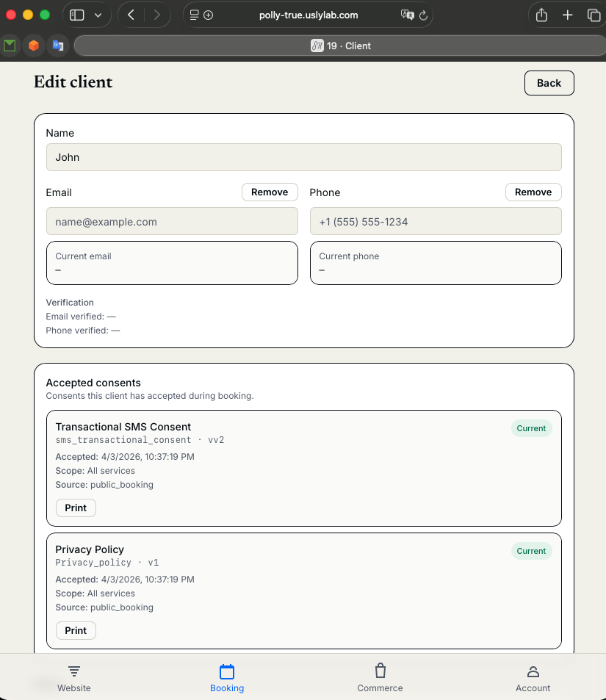Open the page menu icon in the address bar

pyautogui.click(x=194, y=15)
